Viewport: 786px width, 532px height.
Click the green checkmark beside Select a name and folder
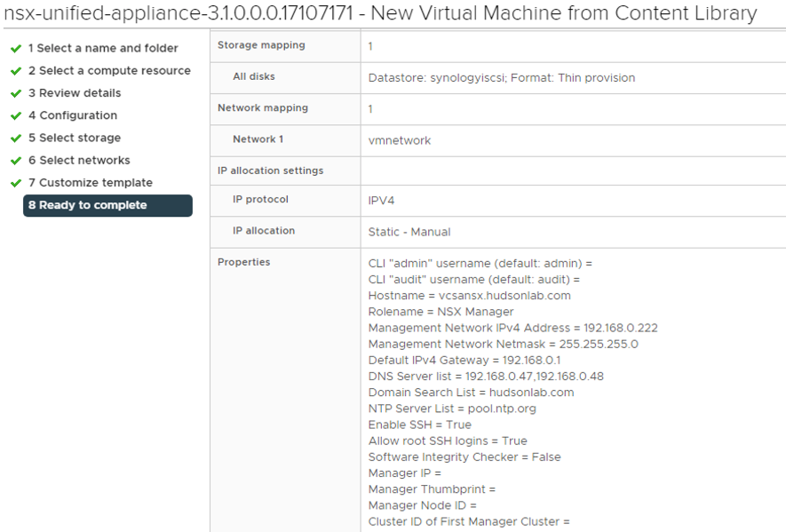click(16, 49)
